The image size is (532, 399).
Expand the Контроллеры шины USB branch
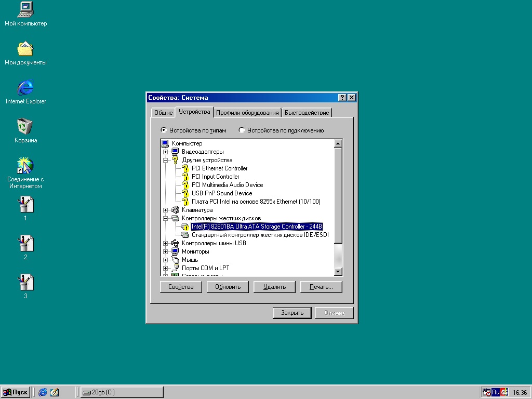point(165,243)
